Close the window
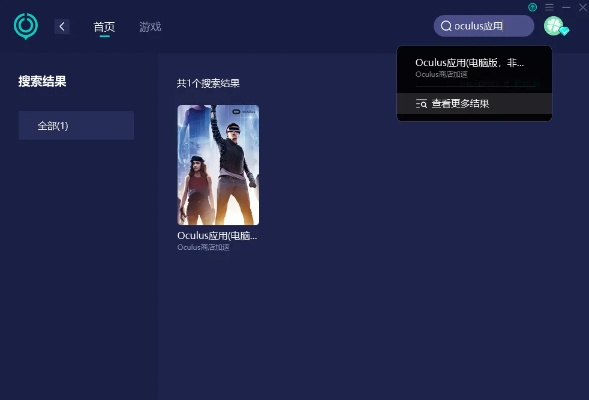 [x=583, y=7]
